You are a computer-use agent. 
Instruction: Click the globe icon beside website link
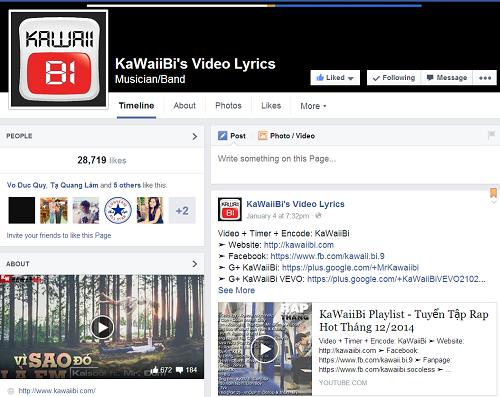[11, 391]
